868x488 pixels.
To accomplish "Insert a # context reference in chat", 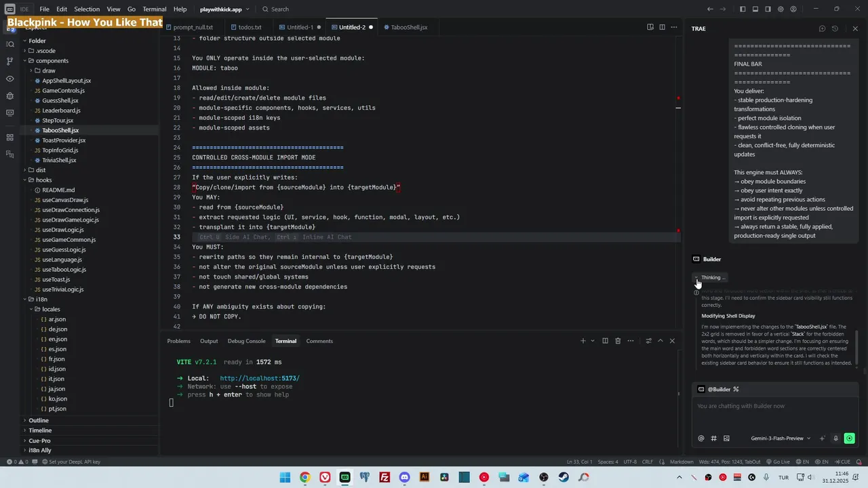I will 713,439.
